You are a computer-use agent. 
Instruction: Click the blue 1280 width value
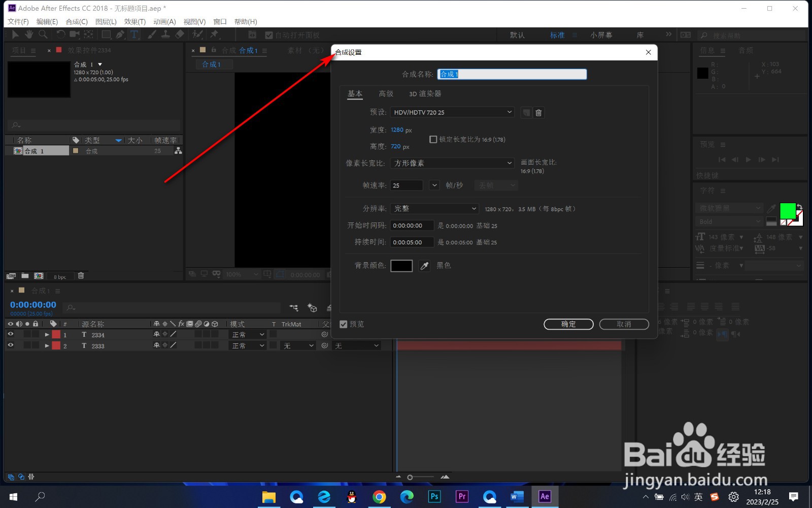pos(397,130)
